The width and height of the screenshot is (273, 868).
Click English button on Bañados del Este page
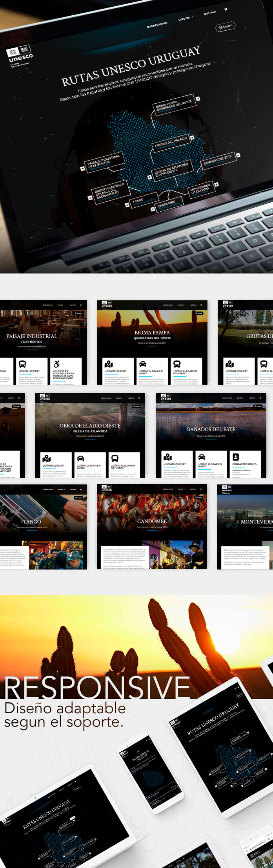pos(258,407)
